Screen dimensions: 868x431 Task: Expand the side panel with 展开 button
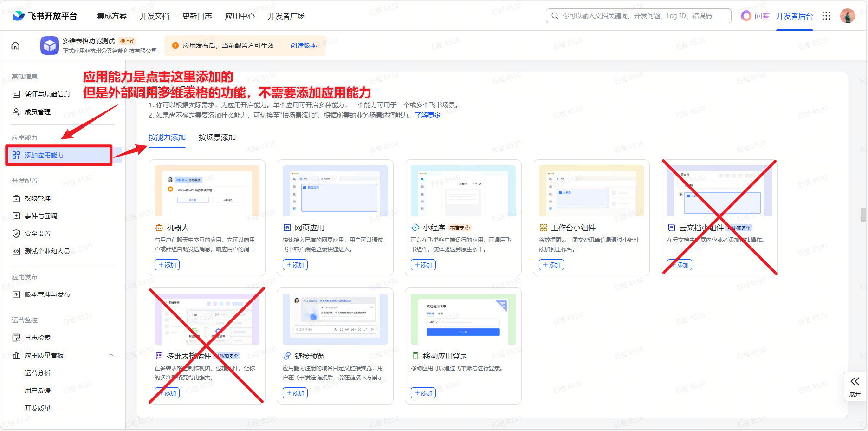coord(855,386)
